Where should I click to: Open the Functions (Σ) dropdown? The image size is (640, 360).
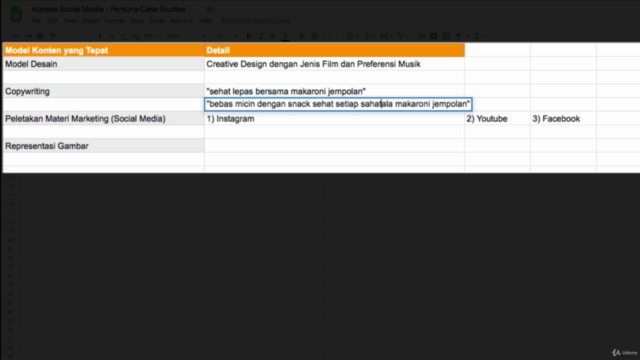point(479,36)
